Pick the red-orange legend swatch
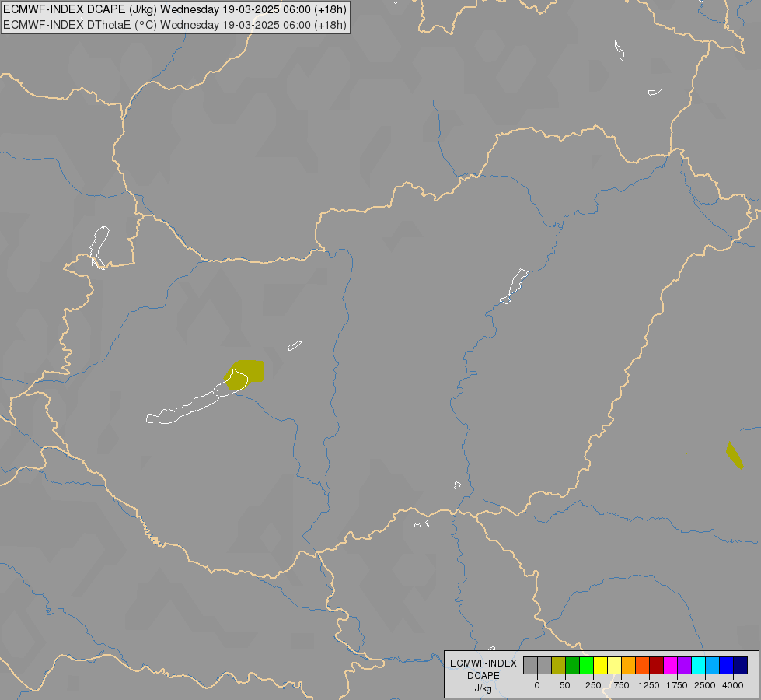The width and height of the screenshot is (761, 700). click(643, 666)
